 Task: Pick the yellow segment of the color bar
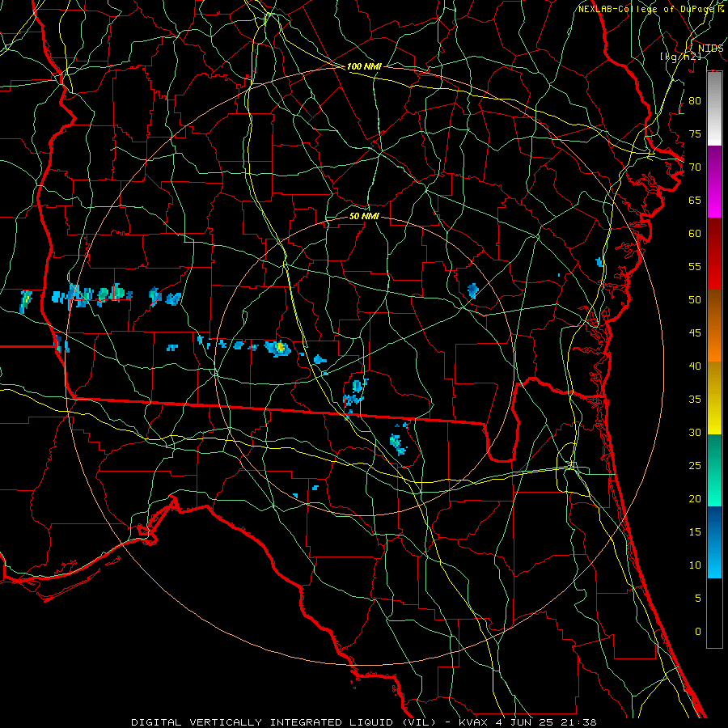714,398
